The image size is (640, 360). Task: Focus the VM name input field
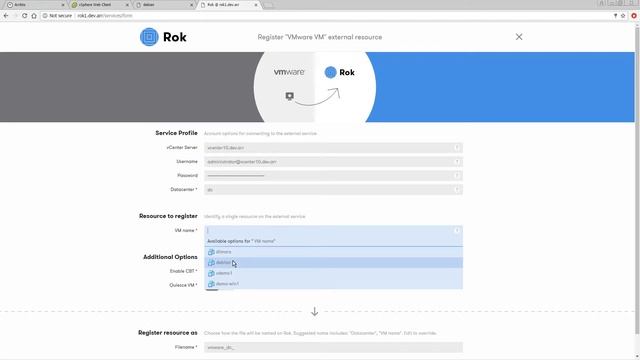click(333, 230)
